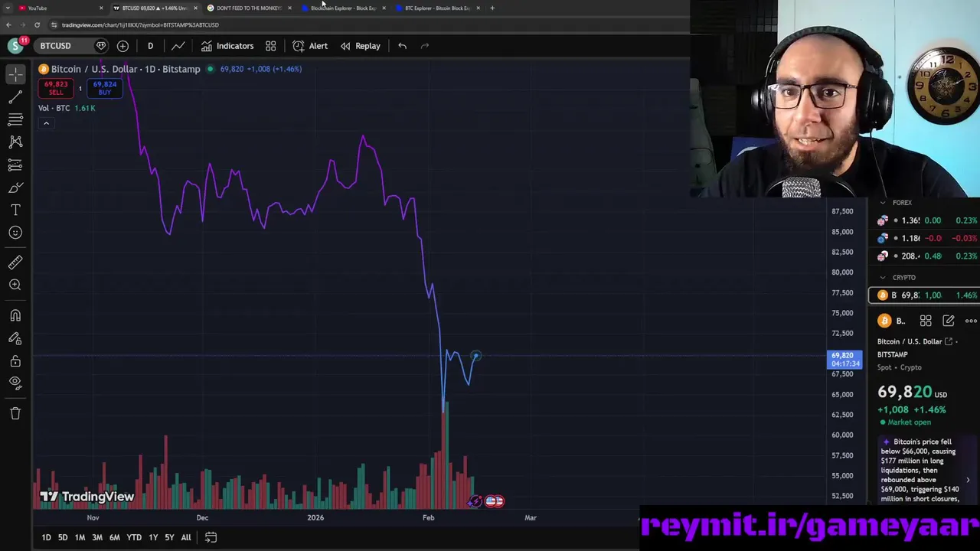Select the YTD time range
Image resolution: width=980 pixels, height=551 pixels.
[134, 537]
